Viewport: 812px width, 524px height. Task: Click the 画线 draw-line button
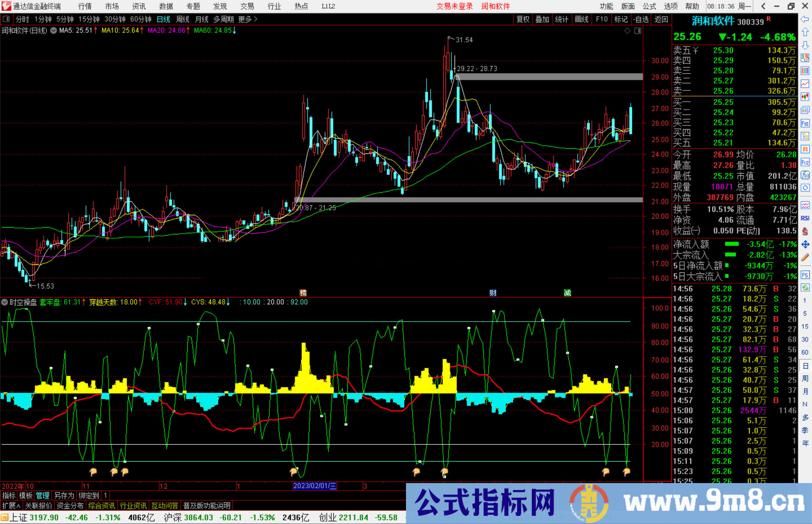coord(582,19)
